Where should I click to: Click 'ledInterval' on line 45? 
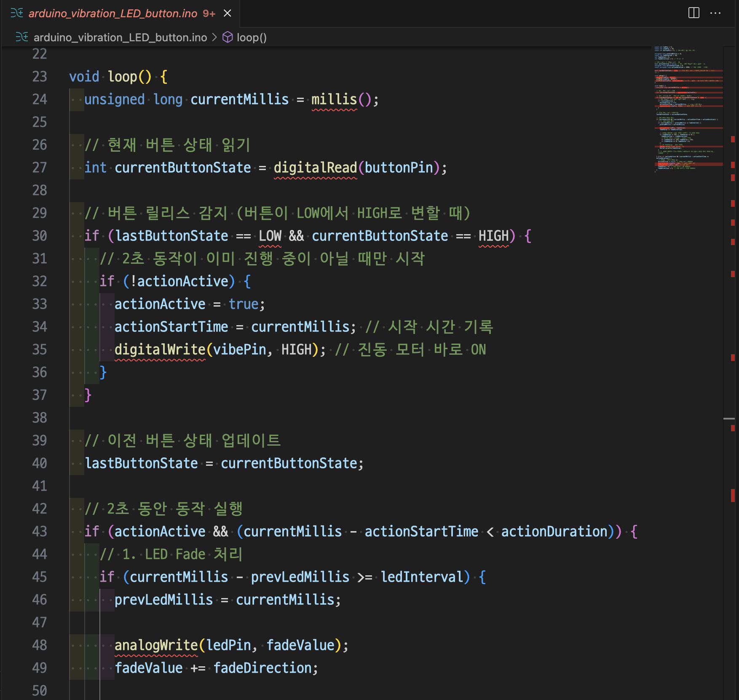(x=421, y=577)
